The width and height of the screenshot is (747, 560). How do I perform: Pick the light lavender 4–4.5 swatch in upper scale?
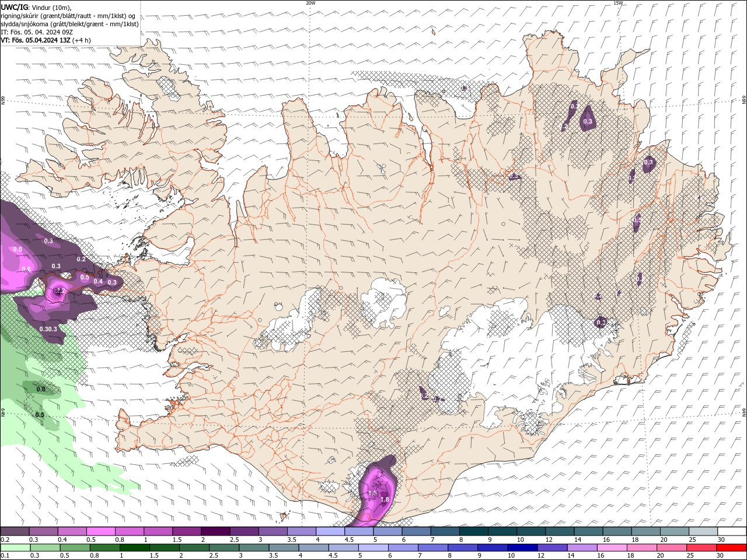tap(330, 531)
